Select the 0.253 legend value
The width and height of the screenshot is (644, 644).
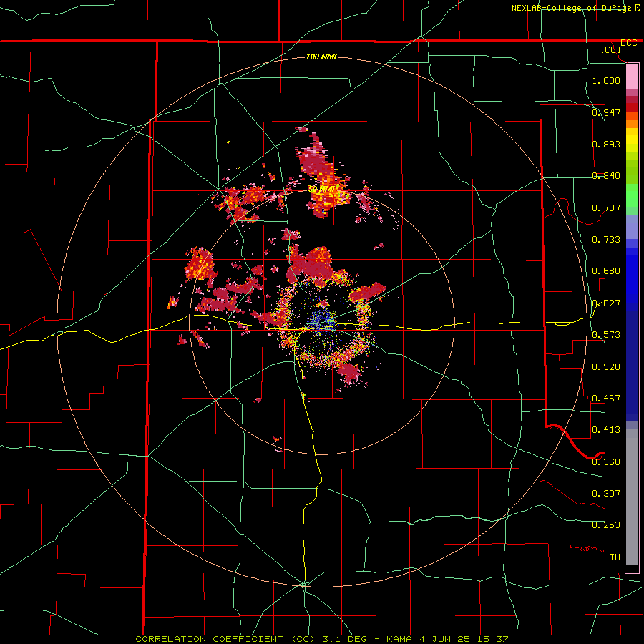tap(606, 525)
